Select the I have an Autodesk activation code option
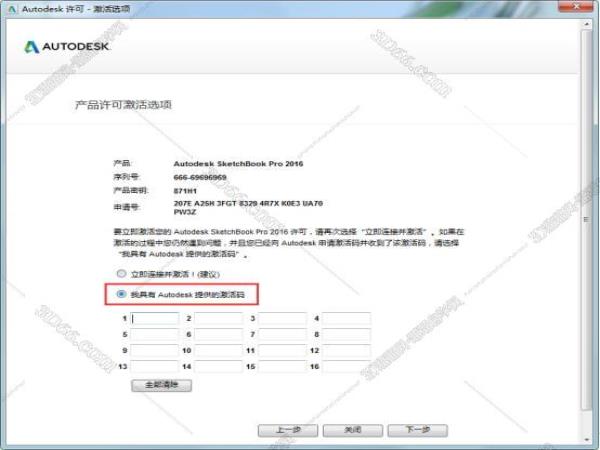The image size is (600, 450). [x=121, y=294]
